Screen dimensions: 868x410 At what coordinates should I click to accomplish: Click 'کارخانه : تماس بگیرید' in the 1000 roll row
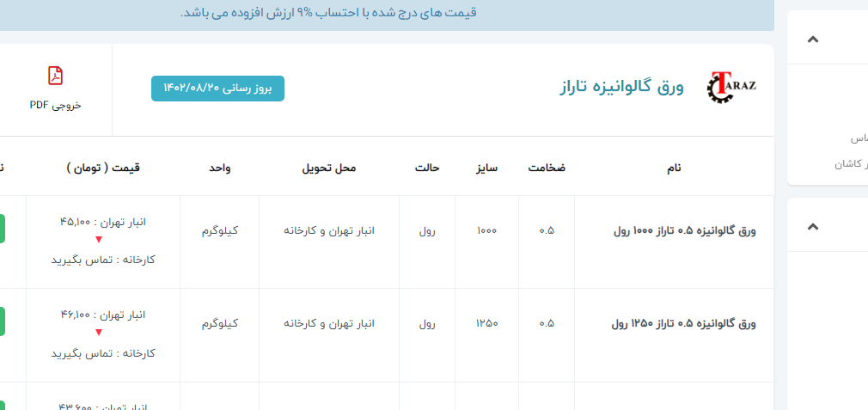(103, 259)
